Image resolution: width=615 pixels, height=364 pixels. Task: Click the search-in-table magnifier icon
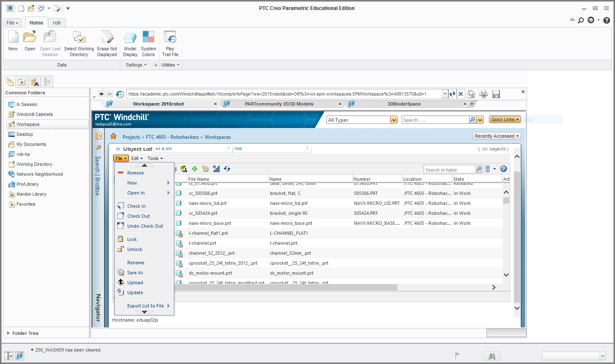tap(479, 169)
